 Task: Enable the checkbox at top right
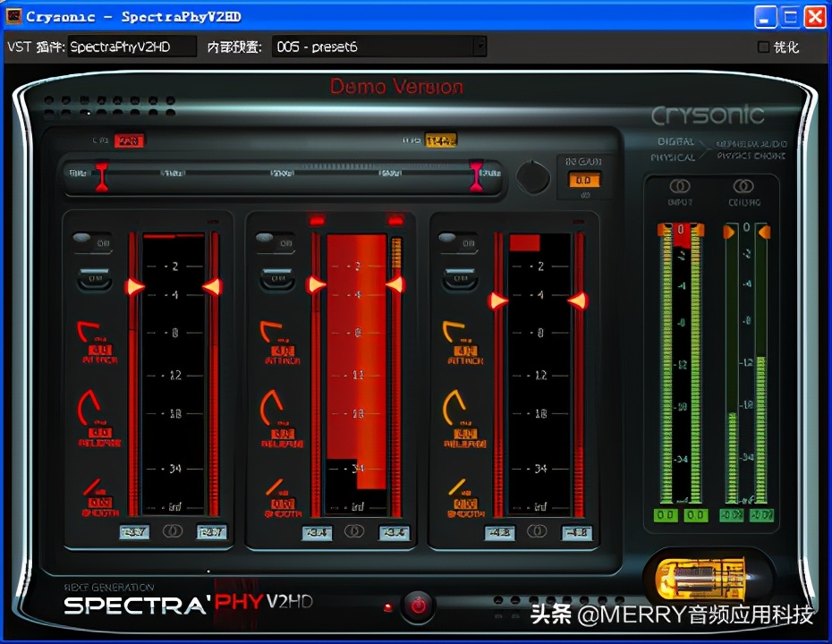coord(763,47)
